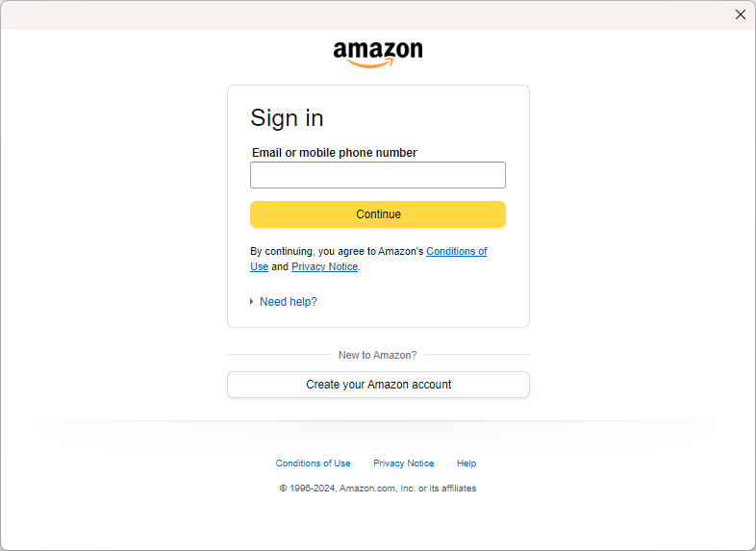Open the footer Privacy Notice link
Viewport: 756px width, 551px height.
click(x=403, y=463)
